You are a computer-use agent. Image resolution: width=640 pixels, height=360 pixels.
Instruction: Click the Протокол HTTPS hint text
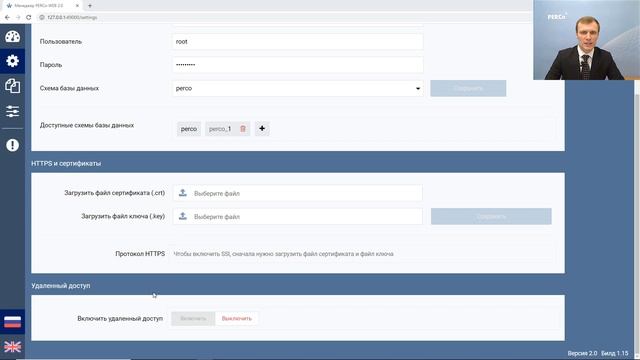[x=283, y=254]
